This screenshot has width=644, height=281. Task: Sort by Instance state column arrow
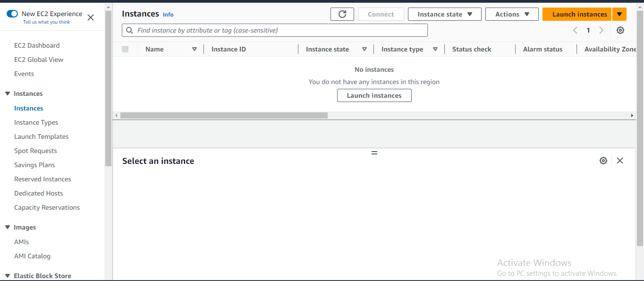coord(364,49)
